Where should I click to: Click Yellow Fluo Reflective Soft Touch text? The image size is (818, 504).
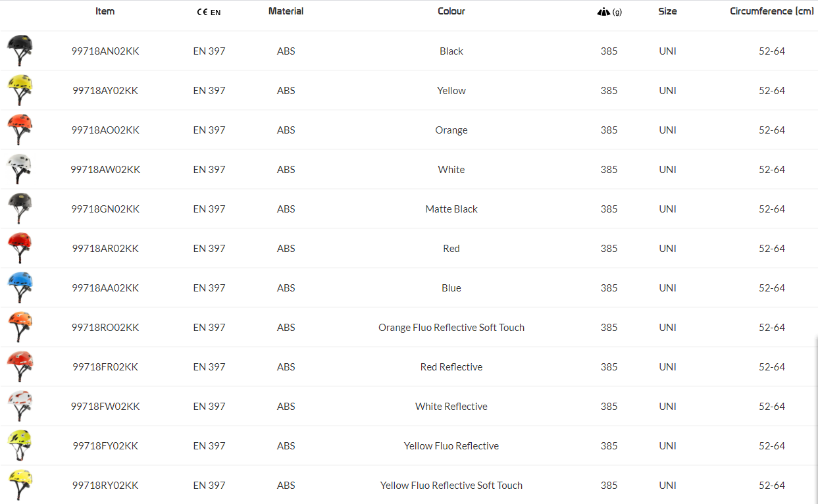point(451,486)
